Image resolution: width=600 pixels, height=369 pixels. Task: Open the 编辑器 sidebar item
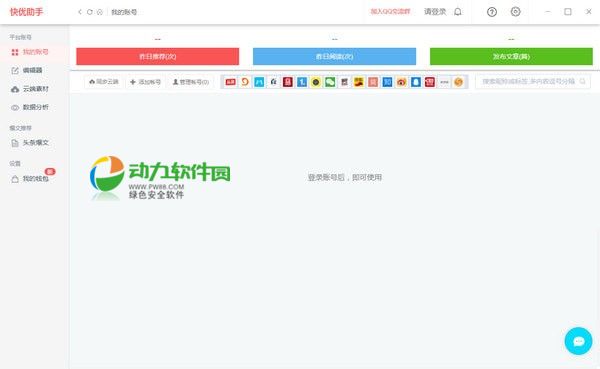[34, 70]
